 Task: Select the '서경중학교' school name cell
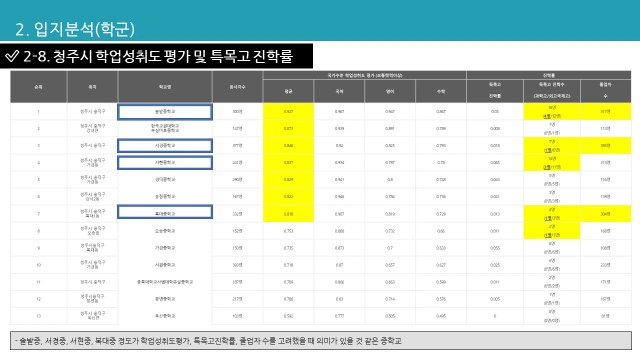(165, 146)
